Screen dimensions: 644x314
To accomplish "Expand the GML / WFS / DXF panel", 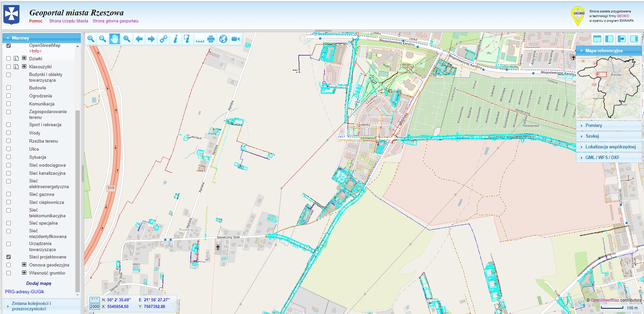I will tap(609, 157).
